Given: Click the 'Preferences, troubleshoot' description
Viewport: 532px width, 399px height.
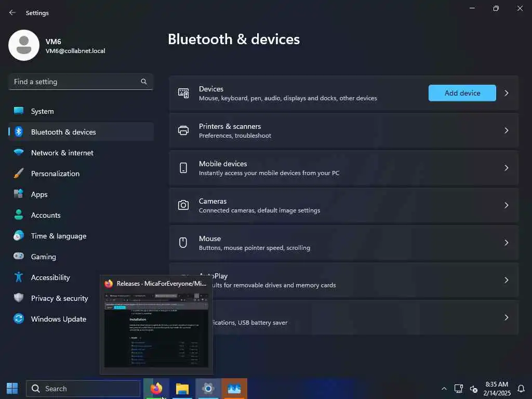Looking at the screenshot, I should (x=235, y=136).
